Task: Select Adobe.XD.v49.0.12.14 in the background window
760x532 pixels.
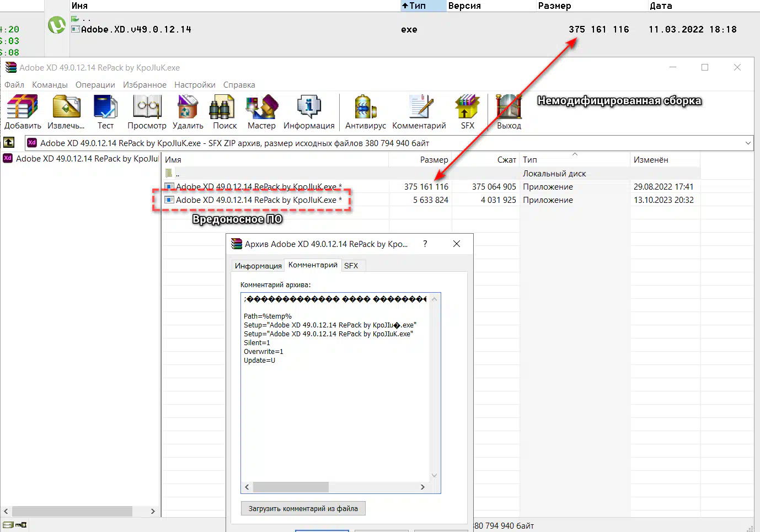Action: 136,29
